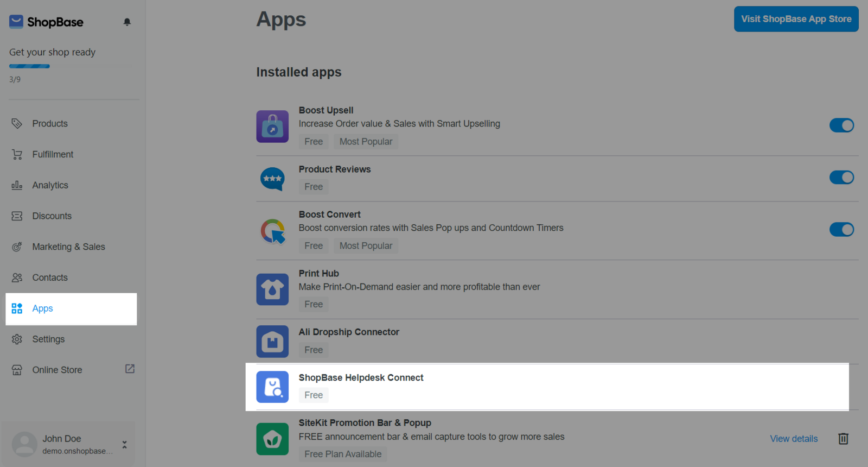868x467 pixels.
Task: Click the Online Store storefront icon
Action: 17,370
